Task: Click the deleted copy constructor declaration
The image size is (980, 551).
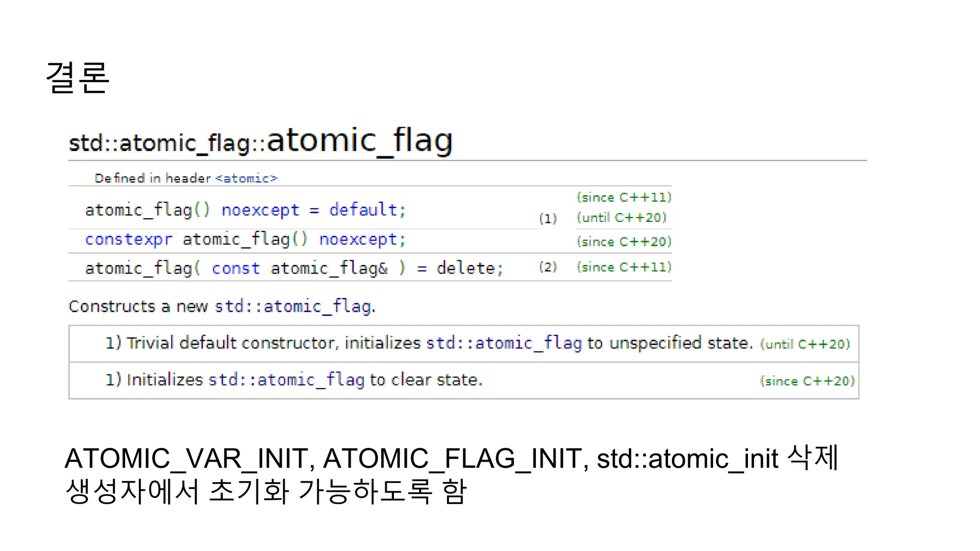Action: (x=294, y=268)
